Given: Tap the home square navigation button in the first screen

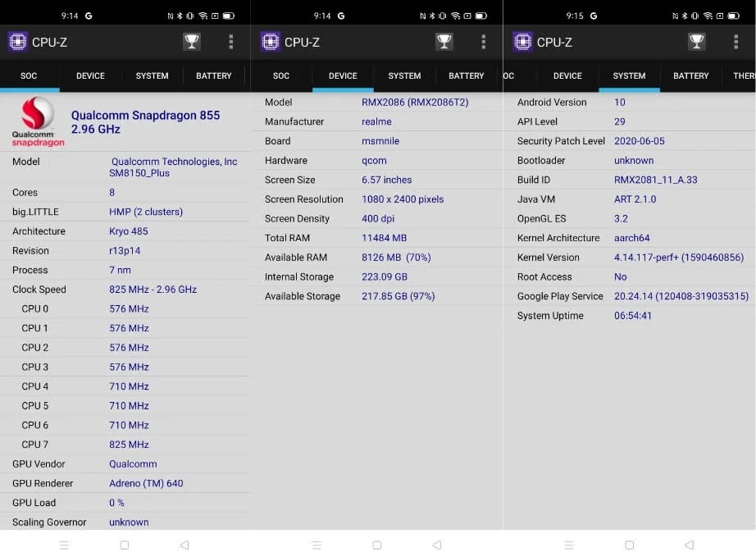Looking at the screenshot, I should [x=125, y=545].
